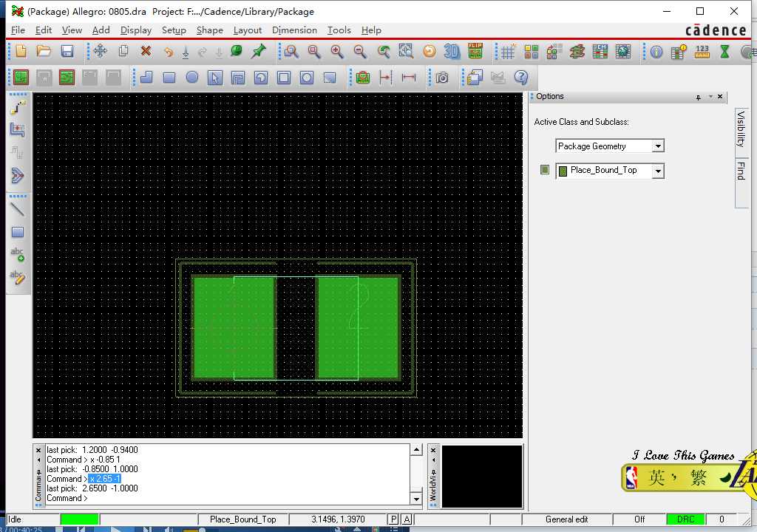Click the General edit mode field
Image resolution: width=757 pixels, height=532 pixels.
pyautogui.click(x=567, y=519)
